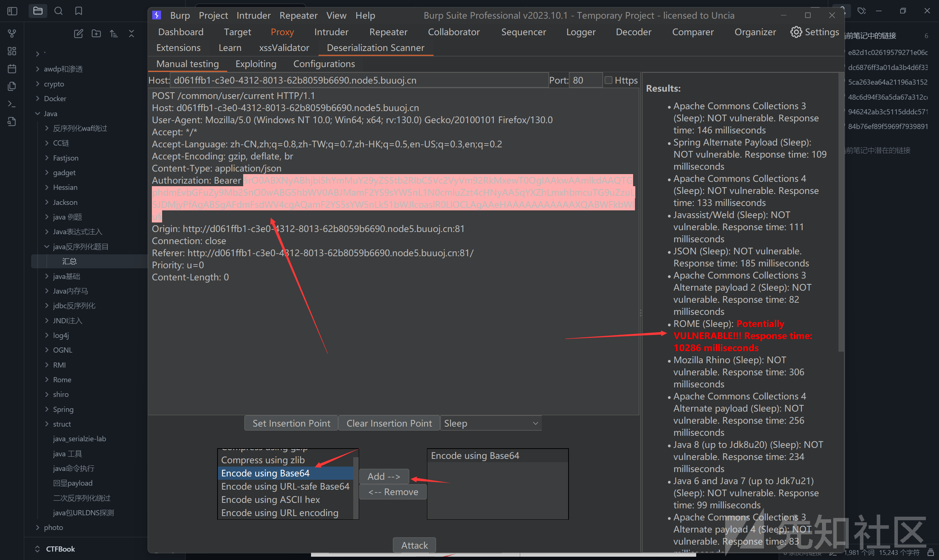Open the Sleep attack type dropdown
The height and width of the screenshot is (560, 939).
(x=491, y=423)
